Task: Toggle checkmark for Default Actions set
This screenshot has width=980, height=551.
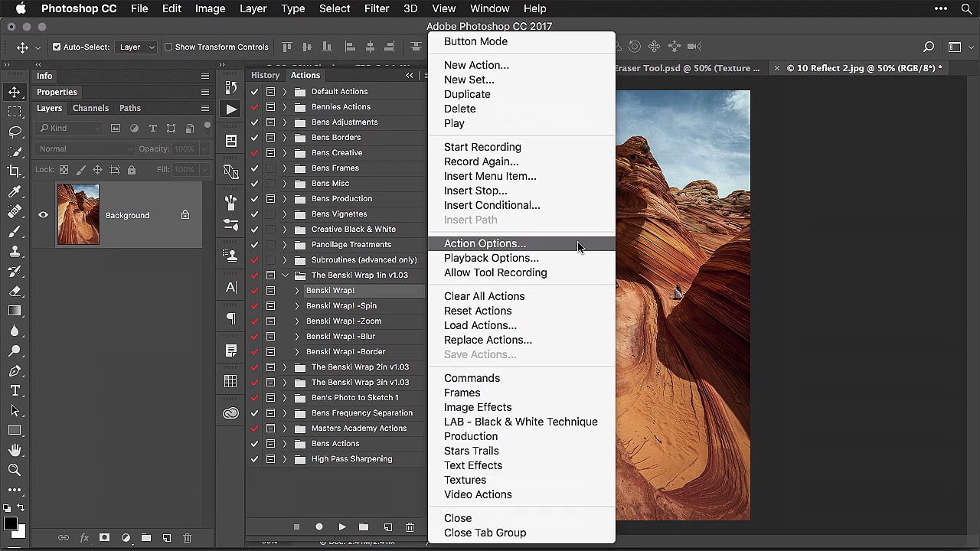Action: [x=255, y=92]
